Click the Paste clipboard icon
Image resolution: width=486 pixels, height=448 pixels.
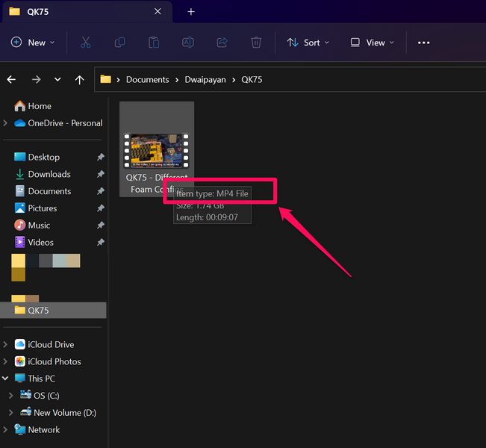click(x=154, y=43)
